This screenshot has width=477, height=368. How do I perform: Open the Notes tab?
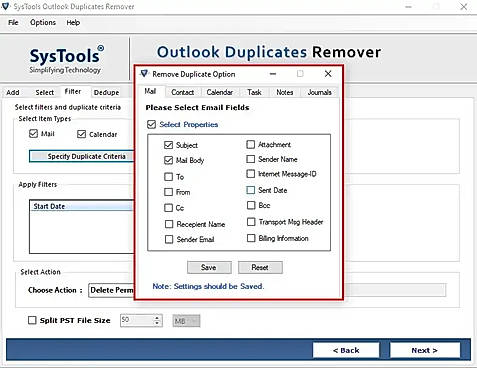pos(285,92)
